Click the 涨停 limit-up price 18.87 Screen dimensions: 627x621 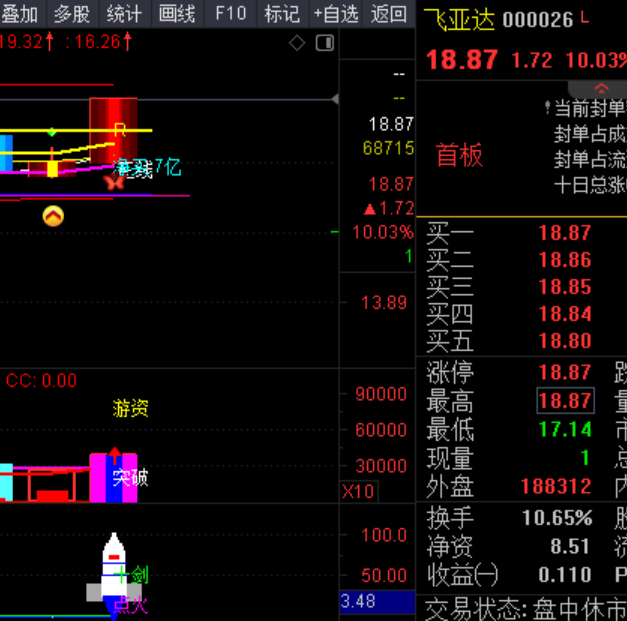point(565,372)
